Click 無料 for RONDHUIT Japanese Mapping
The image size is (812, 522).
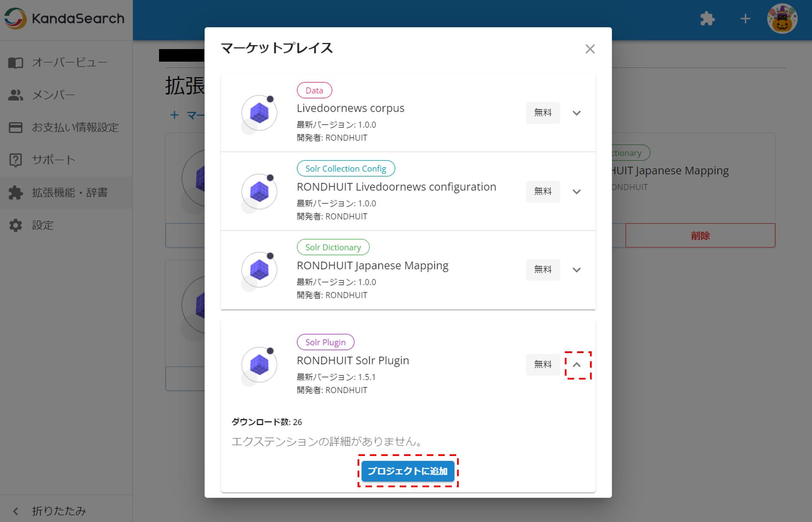(543, 270)
